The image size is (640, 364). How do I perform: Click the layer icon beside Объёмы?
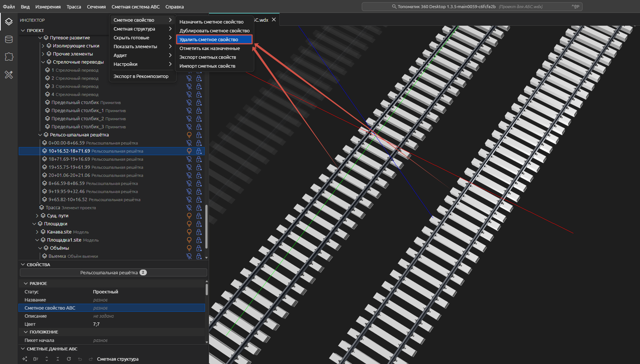(46, 248)
